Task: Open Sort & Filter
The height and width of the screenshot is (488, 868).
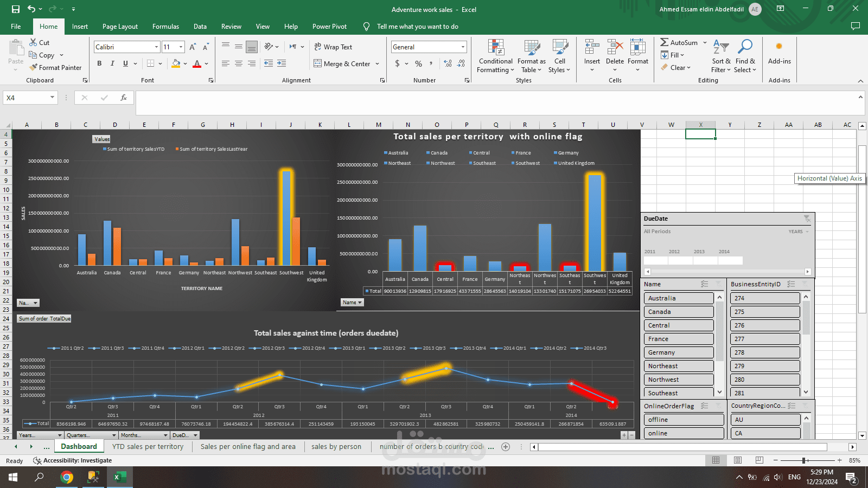Action: [721, 56]
